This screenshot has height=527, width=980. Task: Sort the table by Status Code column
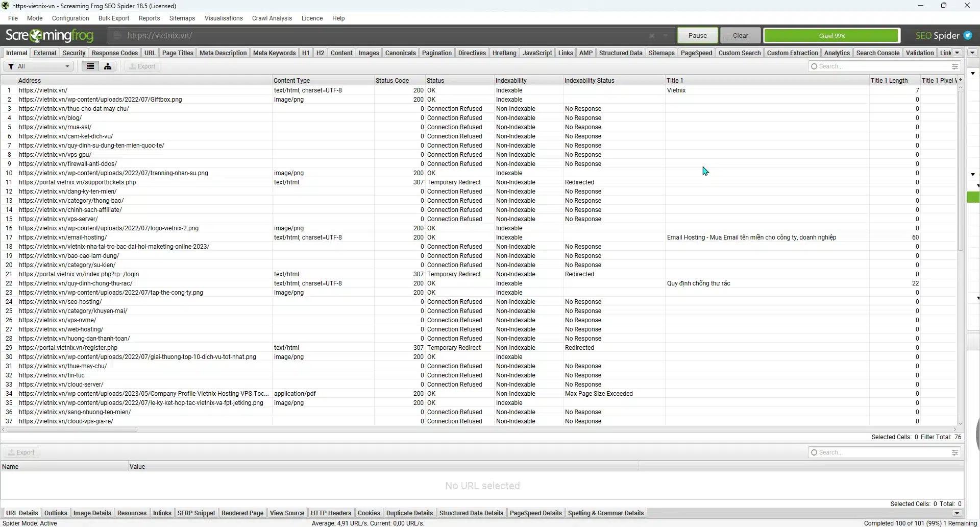[x=392, y=81]
